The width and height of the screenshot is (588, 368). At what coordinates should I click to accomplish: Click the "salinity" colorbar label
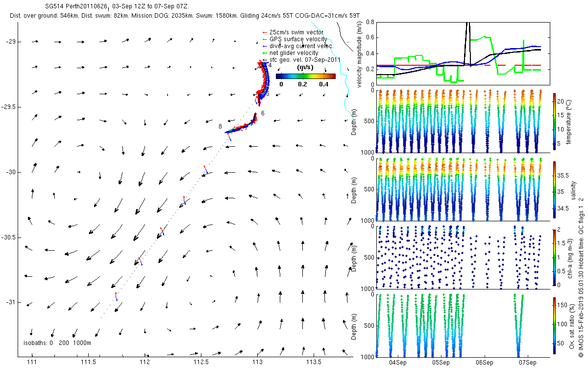pyautogui.click(x=573, y=191)
